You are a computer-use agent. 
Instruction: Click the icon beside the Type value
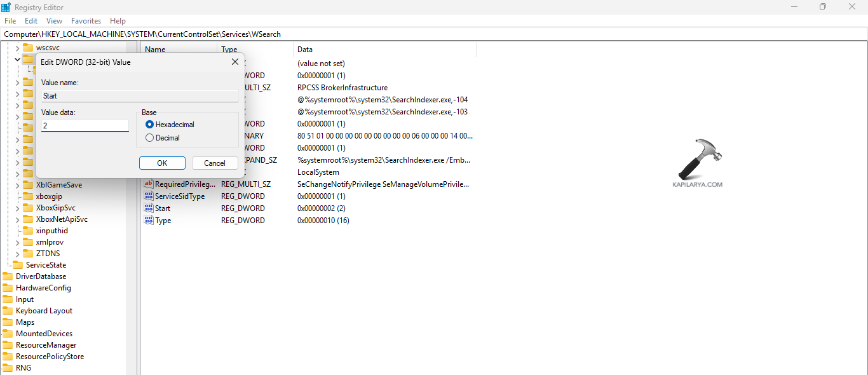click(150, 220)
